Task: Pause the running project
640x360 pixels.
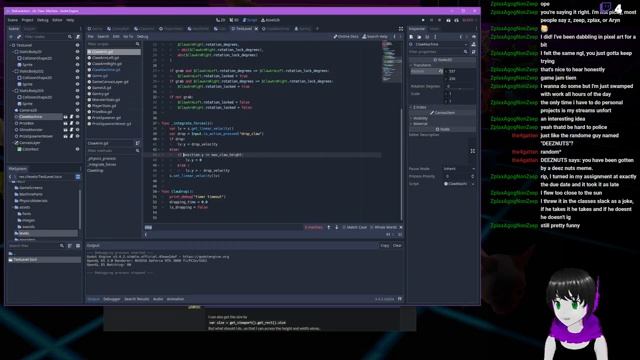Action: click(431, 20)
